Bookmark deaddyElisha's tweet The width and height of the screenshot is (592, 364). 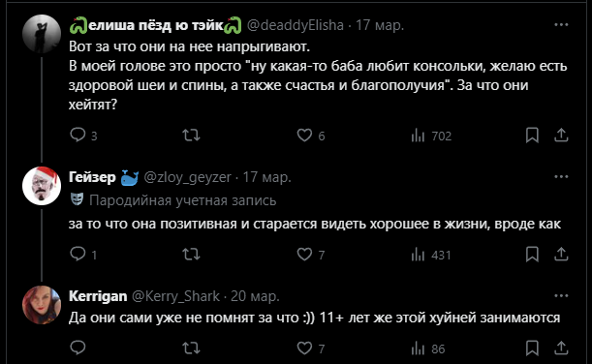point(532,135)
